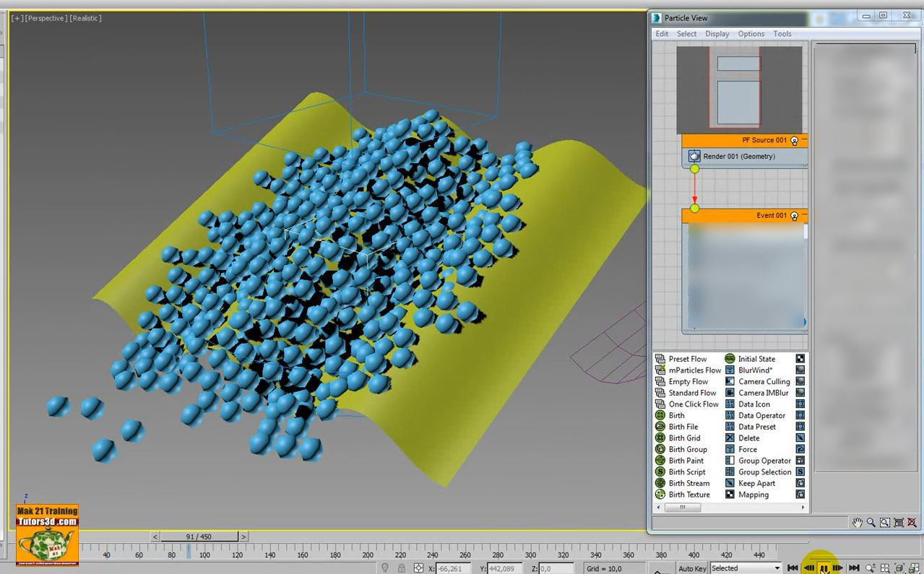
Task: Open the key filter Selected dropdown
Action: click(x=744, y=568)
